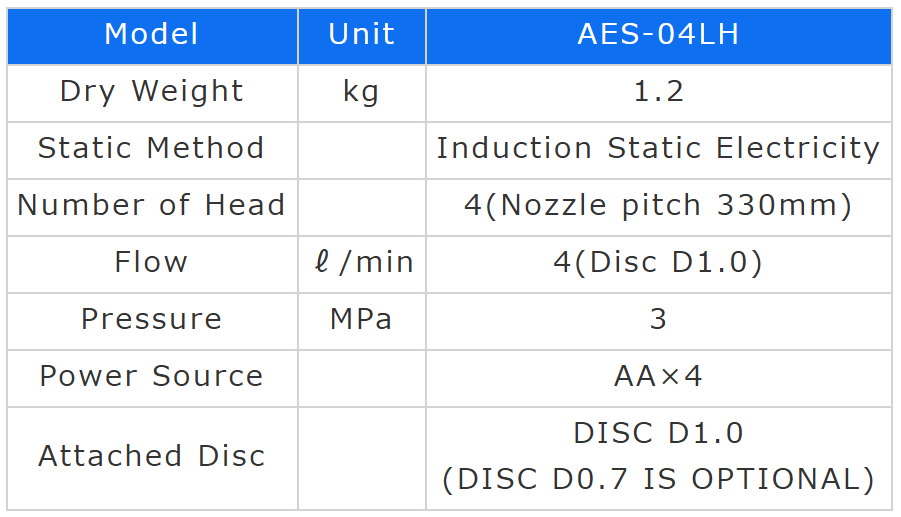Click the Number of Head label
Image resolution: width=901 pixels, height=517 pixels.
point(152,206)
